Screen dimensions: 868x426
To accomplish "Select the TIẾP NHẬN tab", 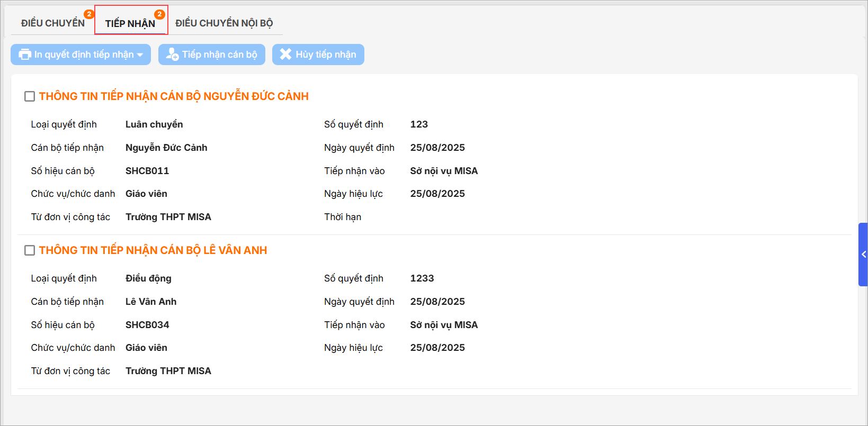I will coord(130,23).
